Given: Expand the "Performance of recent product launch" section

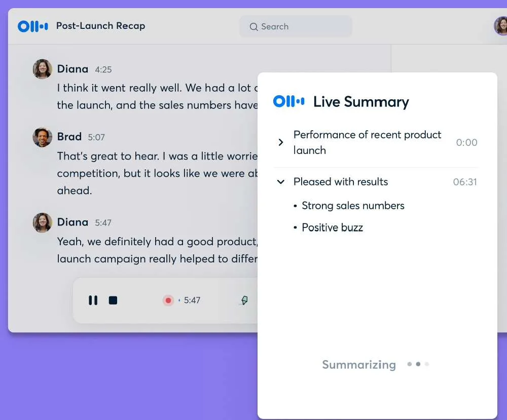Looking at the screenshot, I should tap(281, 142).
